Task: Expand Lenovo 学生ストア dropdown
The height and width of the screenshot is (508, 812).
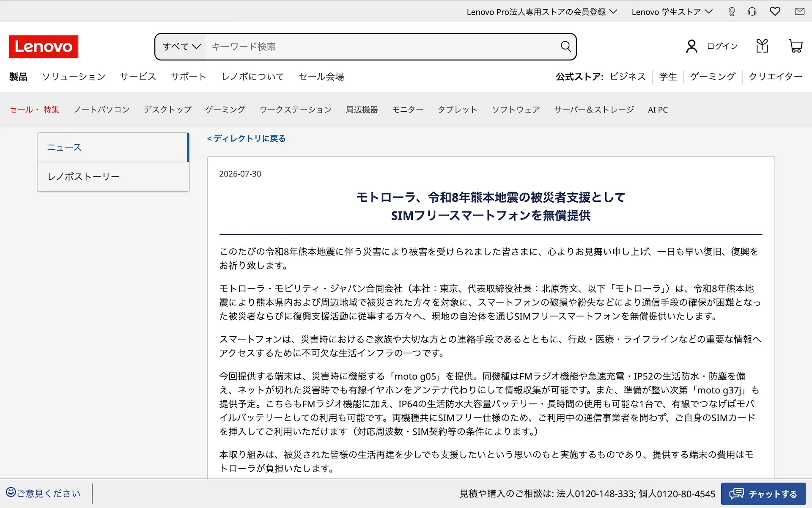Action: tap(672, 12)
